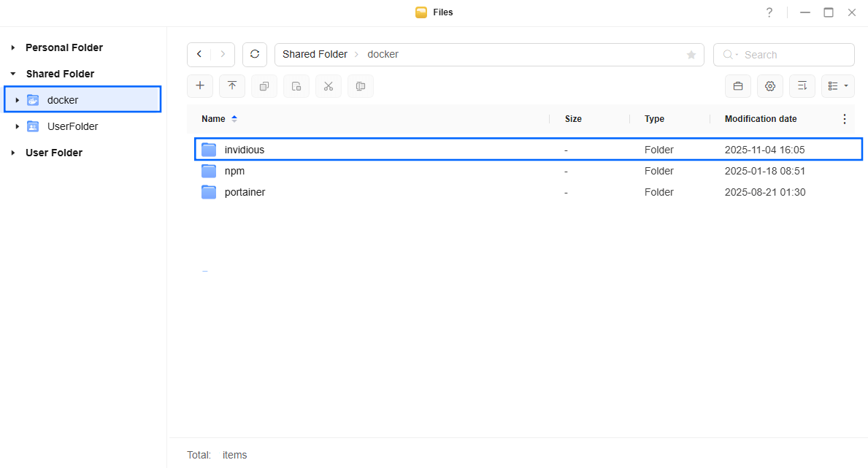Go back using the left arrow button

199,55
